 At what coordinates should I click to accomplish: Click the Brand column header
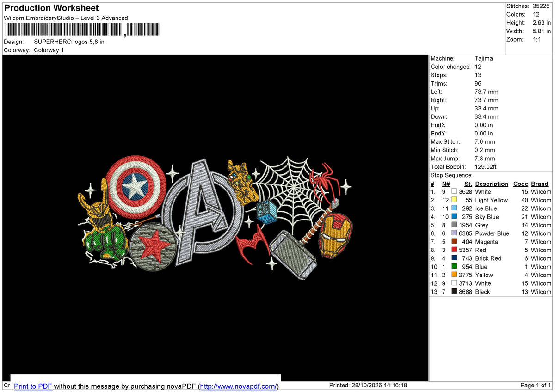click(540, 184)
